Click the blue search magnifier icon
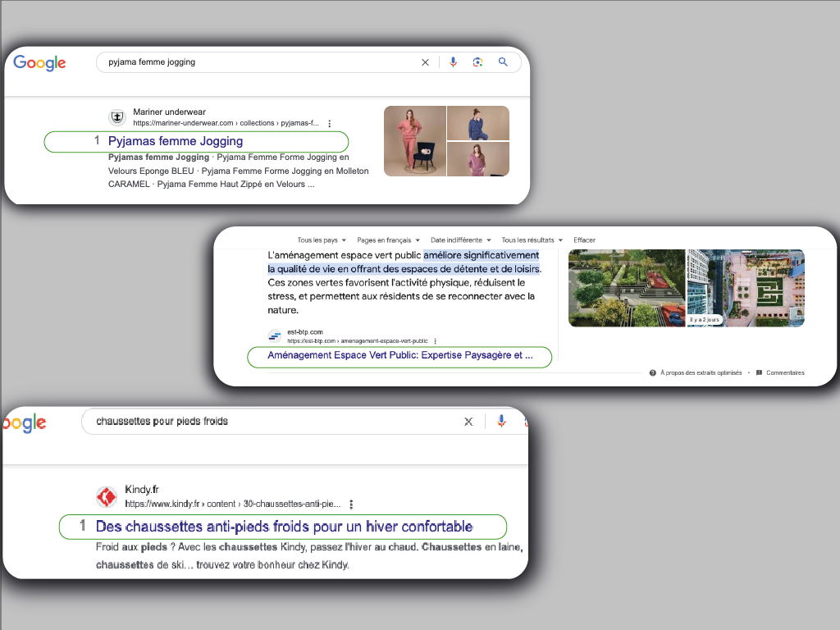 pyautogui.click(x=503, y=62)
